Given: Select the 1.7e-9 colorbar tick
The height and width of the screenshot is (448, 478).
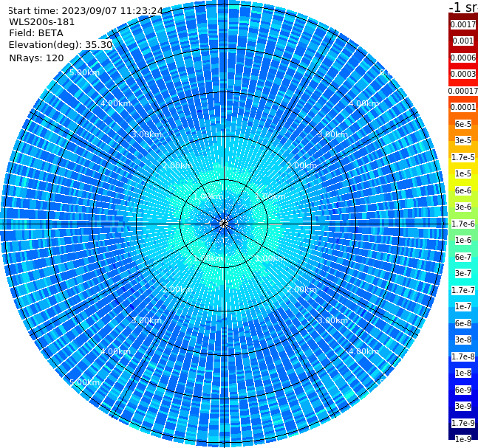Looking at the screenshot, I should point(463,423).
